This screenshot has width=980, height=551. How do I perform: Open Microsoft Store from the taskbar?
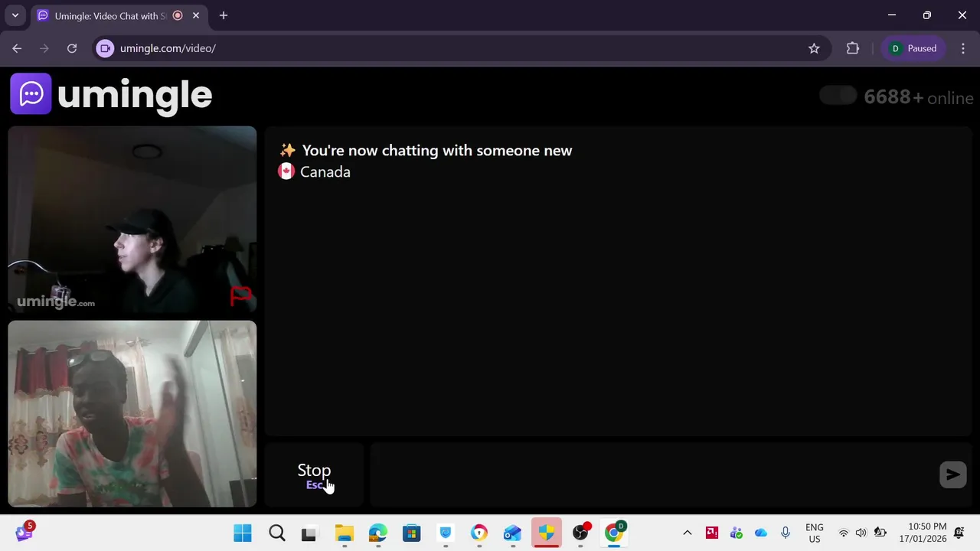(412, 533)
